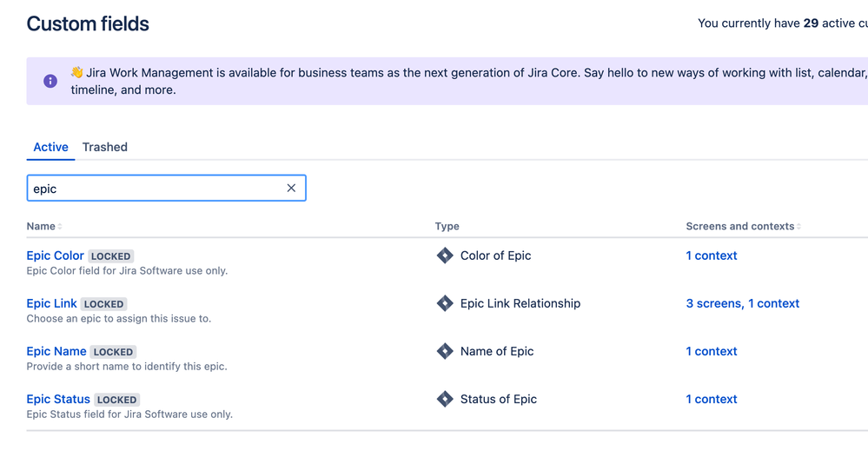This screenshot has width=868, height=451.
Task: Click the 'Epic Link Relationship' type text
Action: pos(520,303)
